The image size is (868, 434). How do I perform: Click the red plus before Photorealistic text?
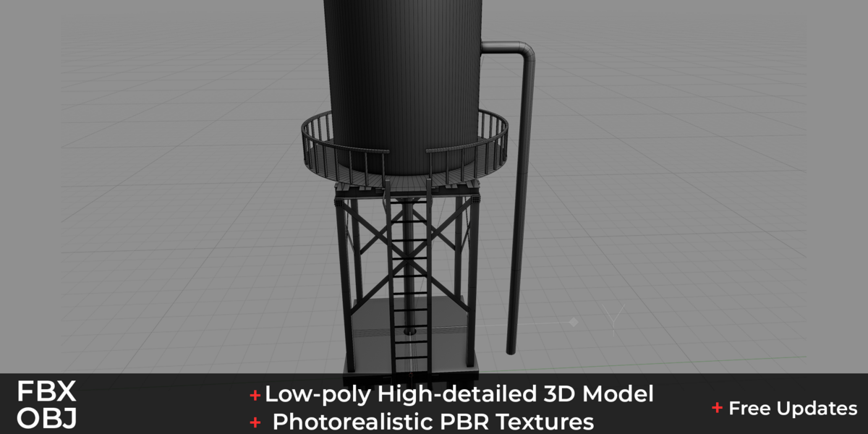(x=255, y=422)
